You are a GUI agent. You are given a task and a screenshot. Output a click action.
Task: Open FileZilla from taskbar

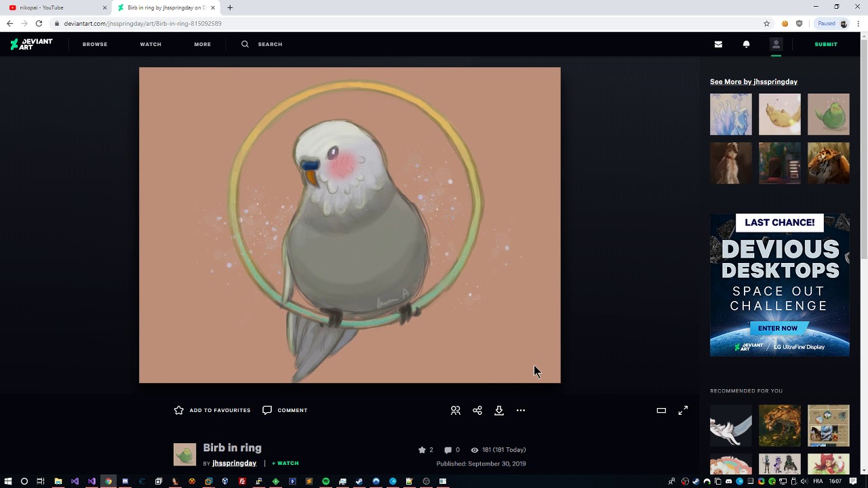point(242,481)
